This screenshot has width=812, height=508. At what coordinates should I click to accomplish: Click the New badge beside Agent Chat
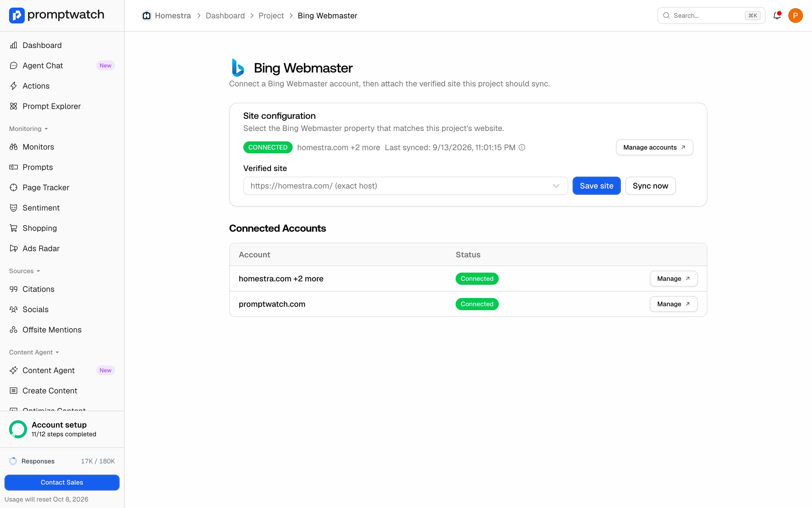click(x=105, y=65)
